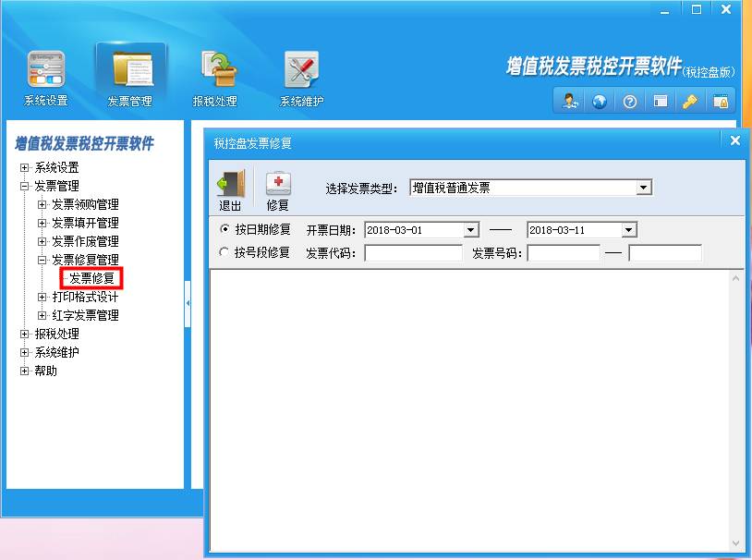Select 打印格式设计 tree label
Image resolution: width=752 pixels, height=560 pixels.
85,297
